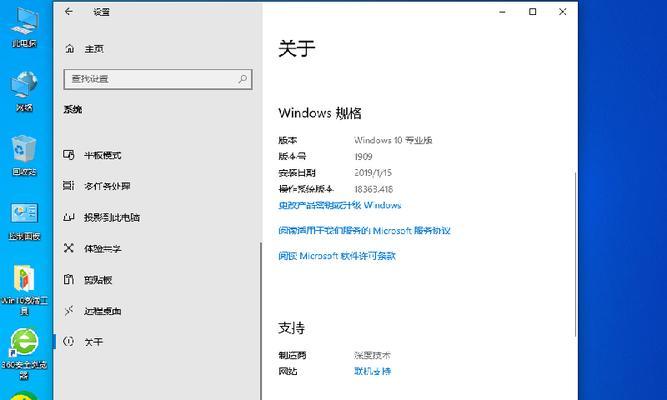
Task: Click the 'Windows 规格' heading
Action: coord(320,113)
